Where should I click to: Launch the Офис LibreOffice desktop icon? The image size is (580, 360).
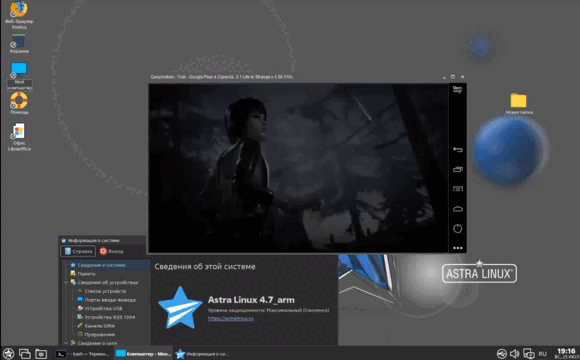(x=19, y=137)
